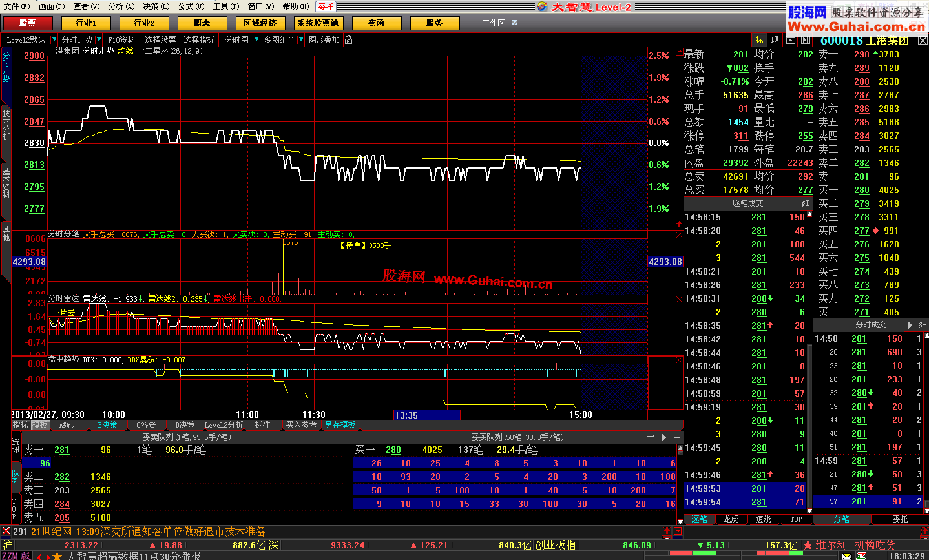
Task: Close the 分时分笔 sub-chart with its X
Action: tap(679, 235)
